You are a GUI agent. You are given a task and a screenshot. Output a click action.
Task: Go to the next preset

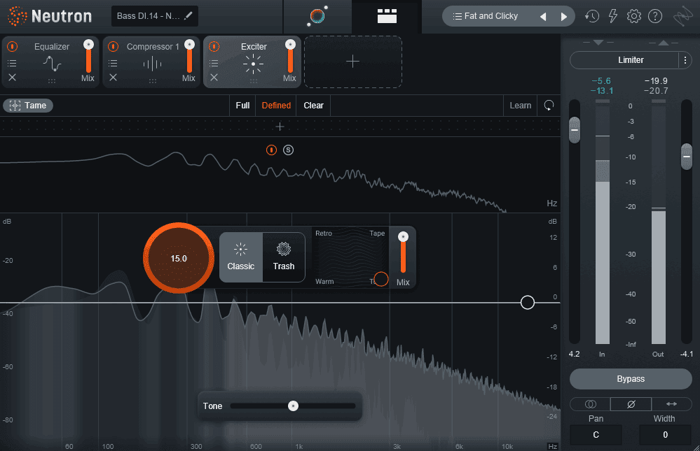[564, 17]
